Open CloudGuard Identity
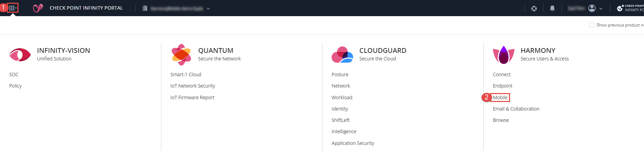Image resolution: width=644 pixels, height=160 pixels. (340, 109)
